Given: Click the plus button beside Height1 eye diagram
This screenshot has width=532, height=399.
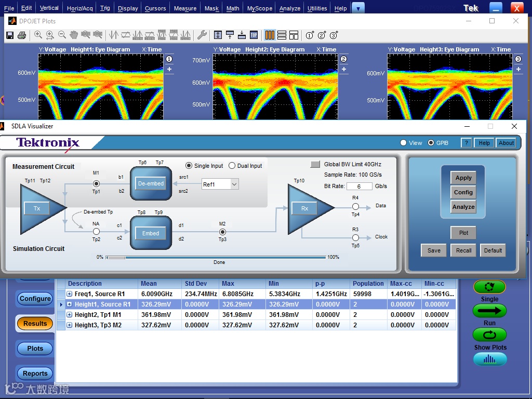Looking at the screenshot, I should click(x=169, y=69).
